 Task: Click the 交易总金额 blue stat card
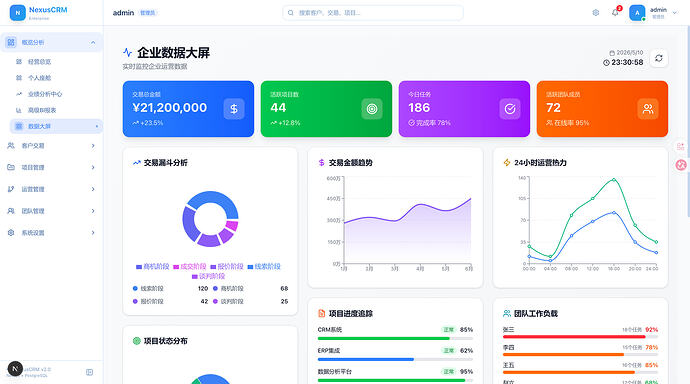[x=188, y=109]
